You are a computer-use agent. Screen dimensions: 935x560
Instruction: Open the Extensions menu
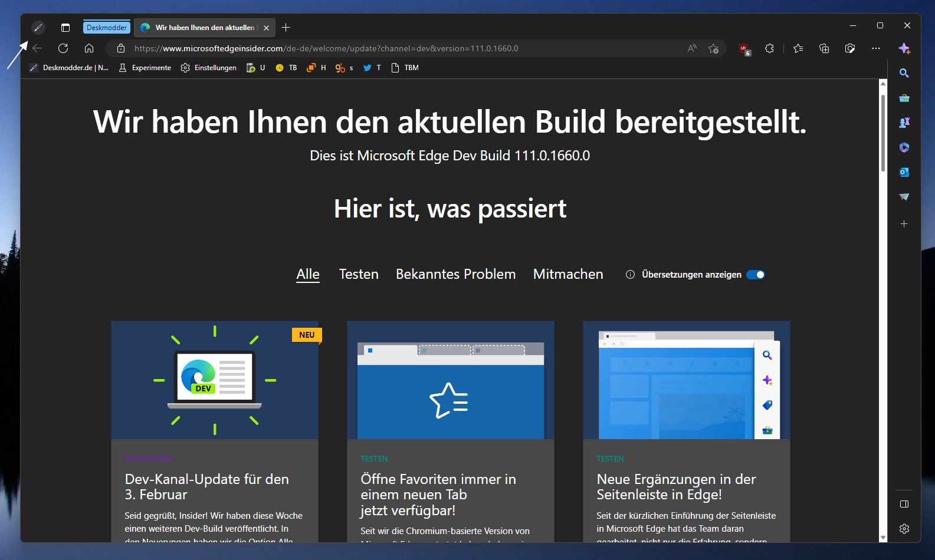coord(769,48)
